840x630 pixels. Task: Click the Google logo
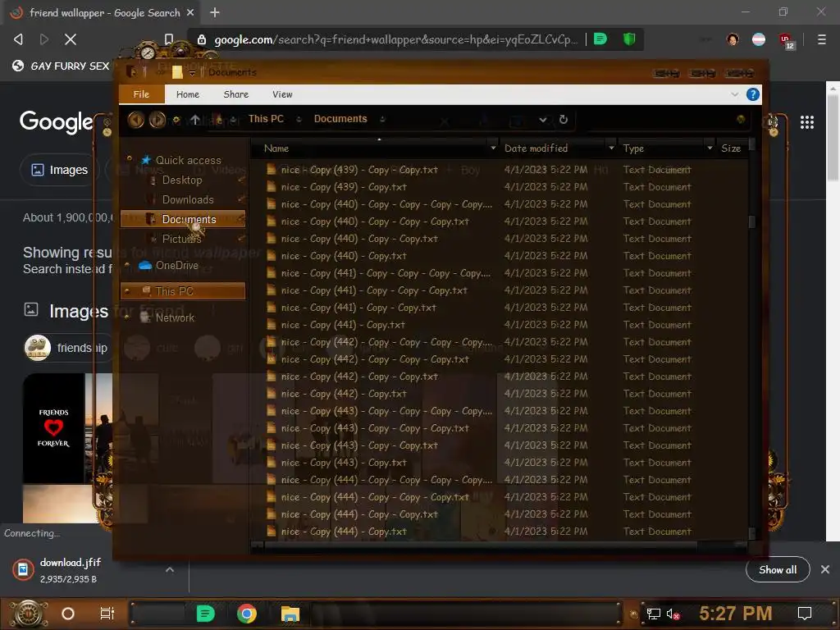[x=57, y=122]
